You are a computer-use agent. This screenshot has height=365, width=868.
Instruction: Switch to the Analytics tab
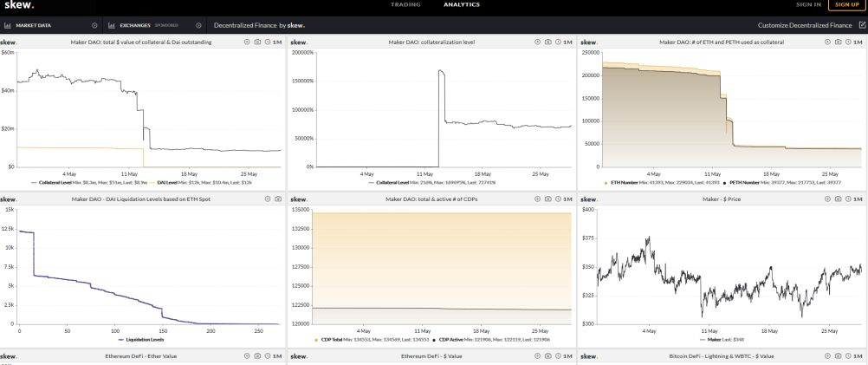point(462,4)
